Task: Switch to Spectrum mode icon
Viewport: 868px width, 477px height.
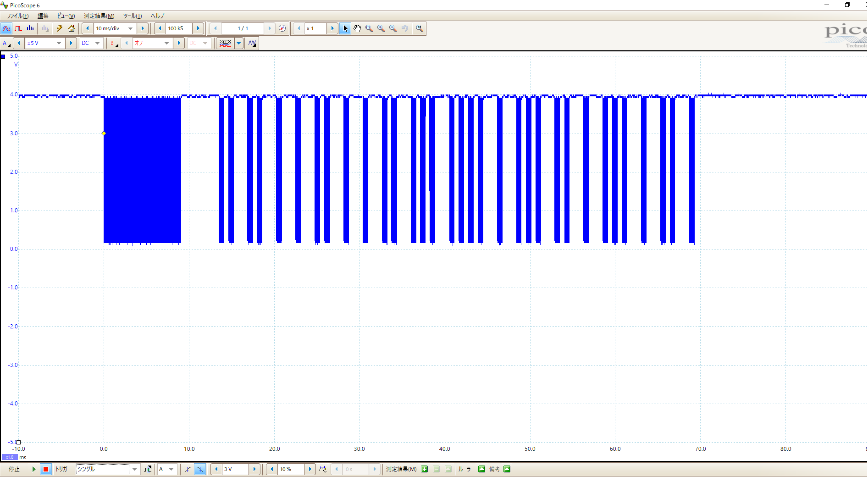Action: point(30,28)
